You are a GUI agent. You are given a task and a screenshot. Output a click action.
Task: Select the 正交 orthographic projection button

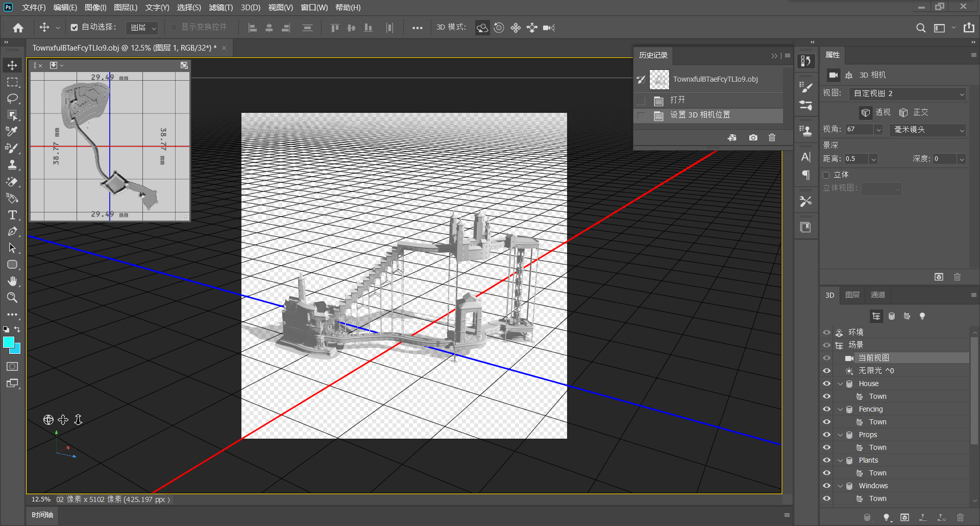coord(914,112)
